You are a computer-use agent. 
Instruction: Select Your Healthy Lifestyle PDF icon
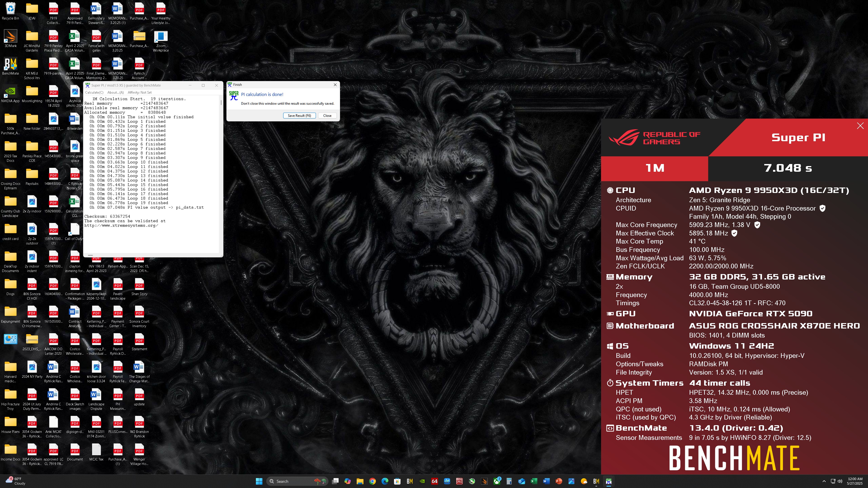coord(161,14)
